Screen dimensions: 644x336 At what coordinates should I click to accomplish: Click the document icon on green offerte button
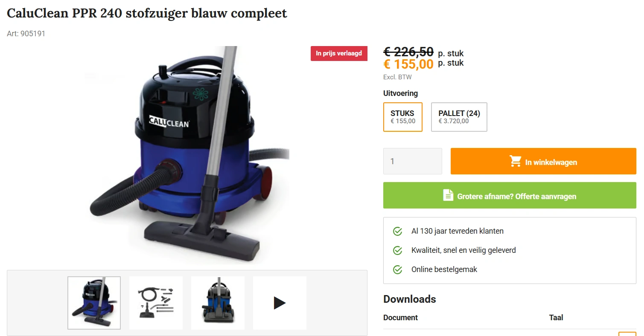pos(448,195)
